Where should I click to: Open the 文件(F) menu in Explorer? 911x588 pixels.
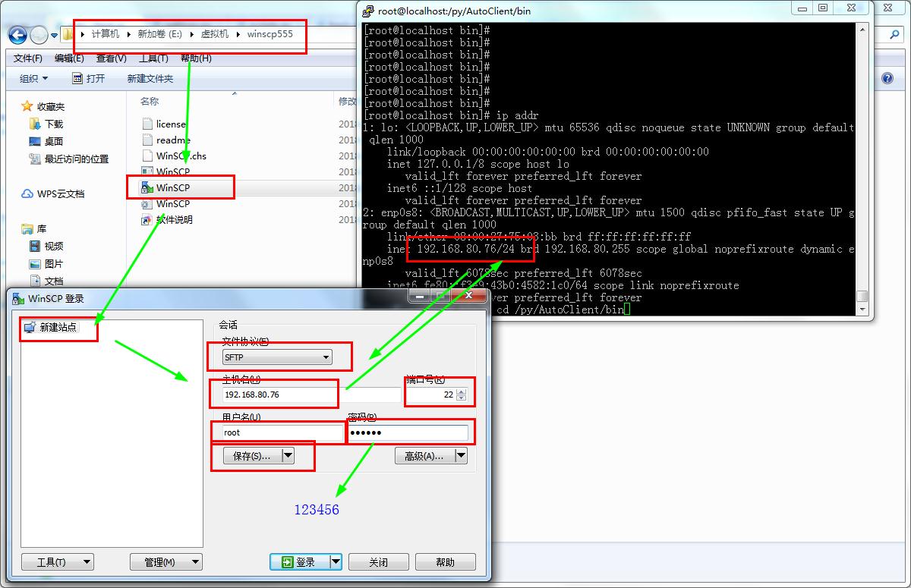tap(28, 58)
